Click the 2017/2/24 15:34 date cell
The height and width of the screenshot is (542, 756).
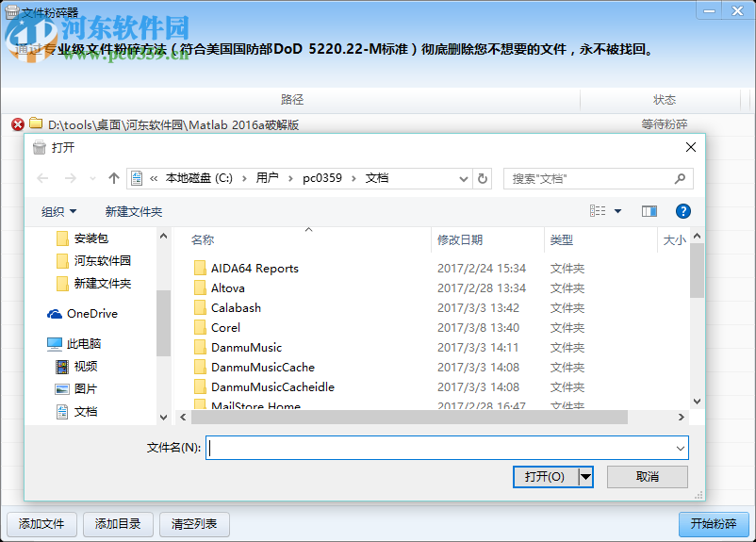tap(481, 268)
